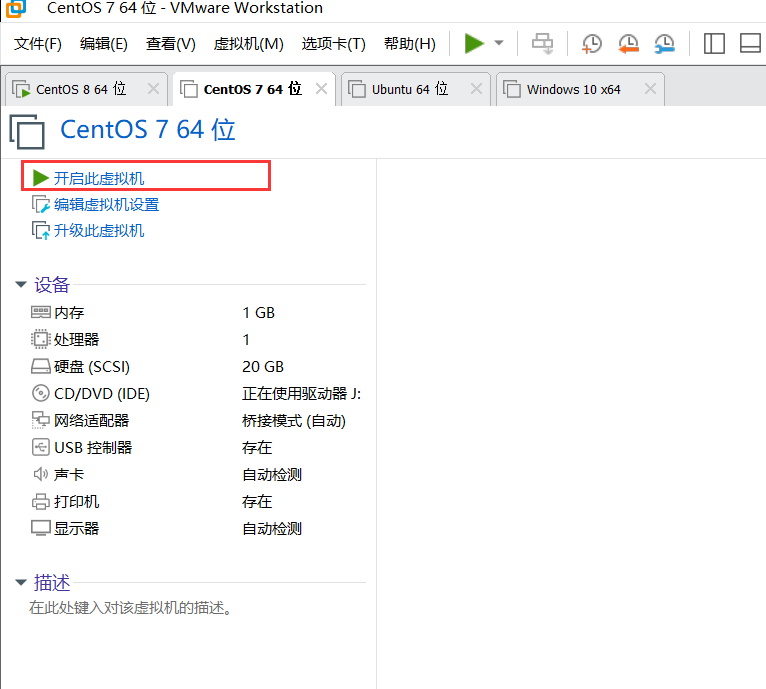Click the 网络适配器 network adapter icon
Screen dimensions: 766x689
(x=41, y=420)
